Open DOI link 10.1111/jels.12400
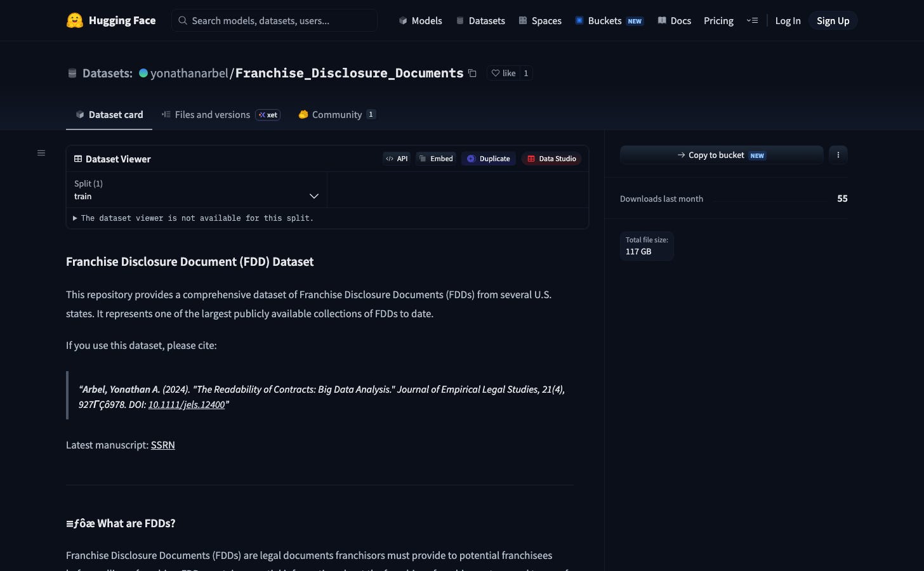The height and width of the screenshot is (571, 924). click(187, 404)
